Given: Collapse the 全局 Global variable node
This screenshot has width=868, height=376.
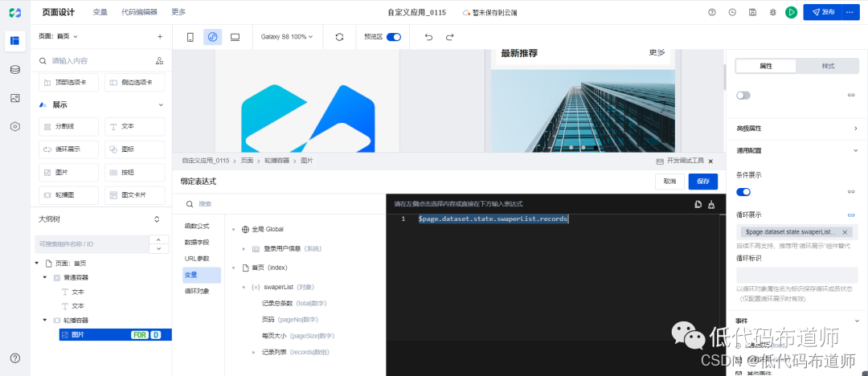Looking at the screenshot, I should (233, 229).
